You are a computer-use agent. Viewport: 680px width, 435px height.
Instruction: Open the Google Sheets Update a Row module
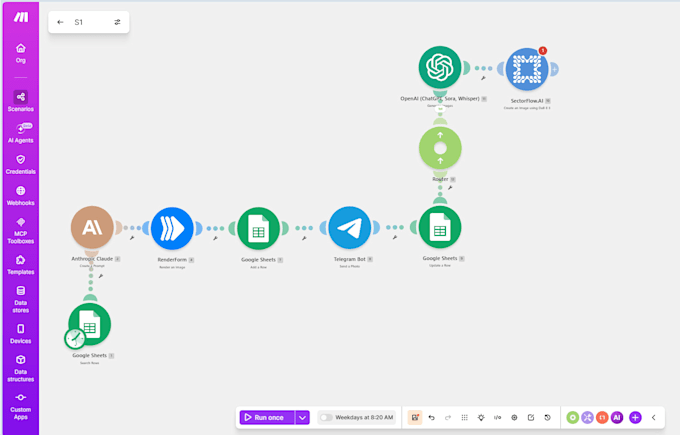pos(440,227)
